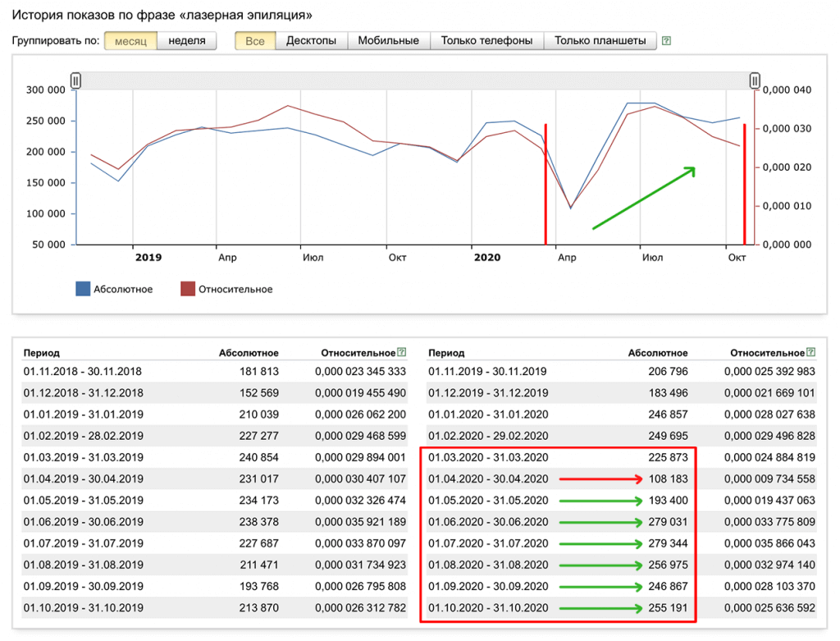Select period 01.07.2019 - 31.07.2019

(x=83, y=543)
